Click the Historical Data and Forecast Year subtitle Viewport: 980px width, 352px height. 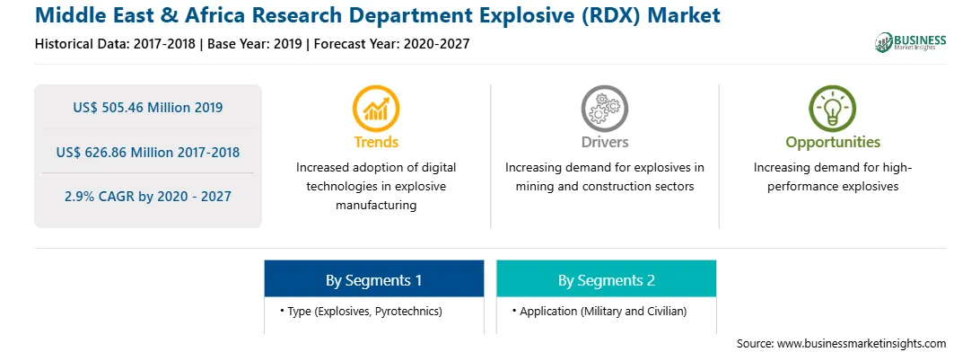252,44
